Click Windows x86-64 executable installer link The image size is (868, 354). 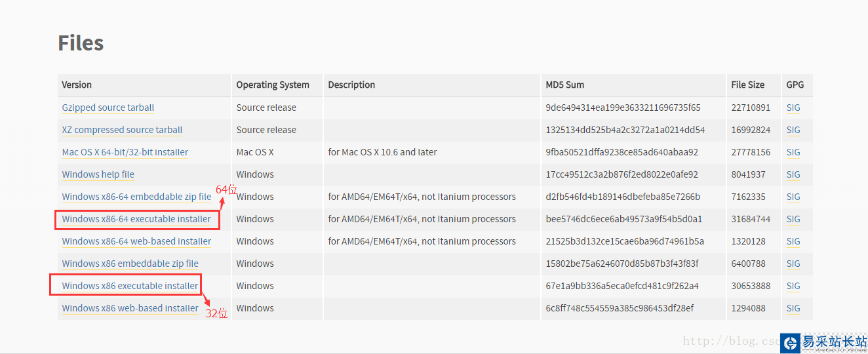[x=136, y=219]
